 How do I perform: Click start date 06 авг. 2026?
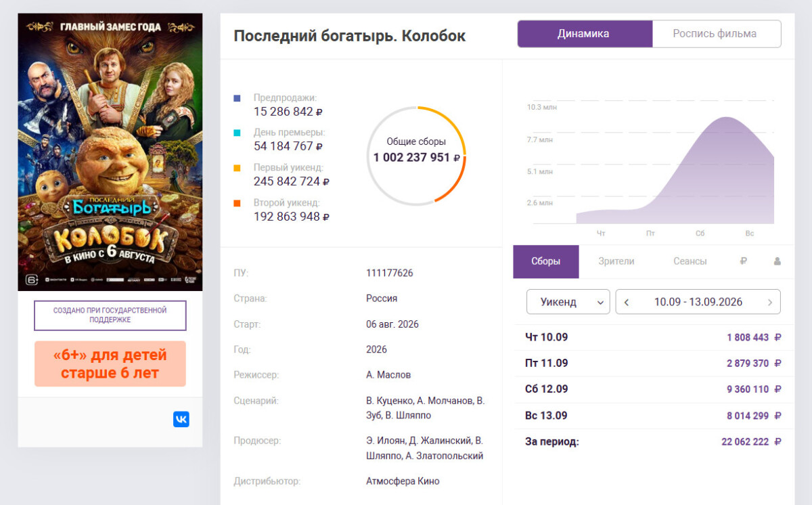coord(392,324)
